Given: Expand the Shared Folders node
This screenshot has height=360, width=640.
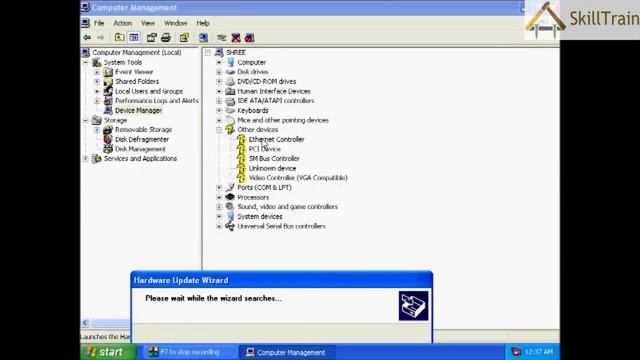Looking at the screenshot, I should click(x=97, y=82).
